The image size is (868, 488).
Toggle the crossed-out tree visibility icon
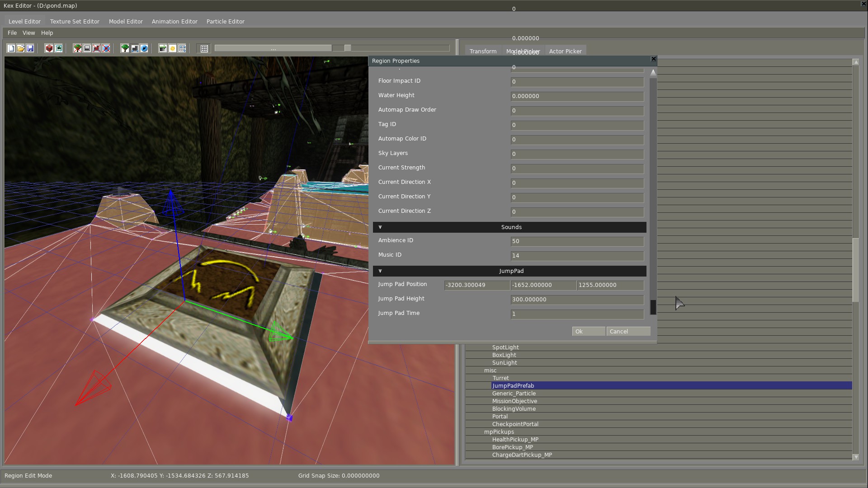pos(78,48)
